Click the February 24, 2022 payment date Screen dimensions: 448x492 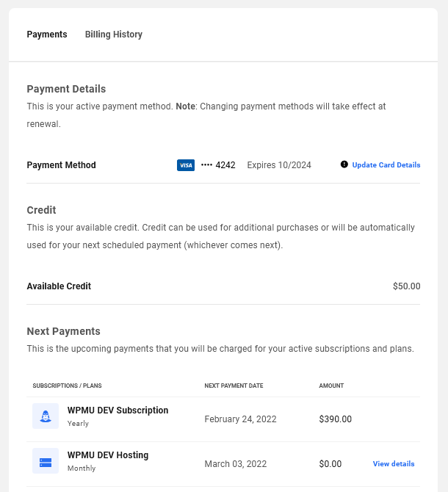pyautogui.click(x=240, y=419)
